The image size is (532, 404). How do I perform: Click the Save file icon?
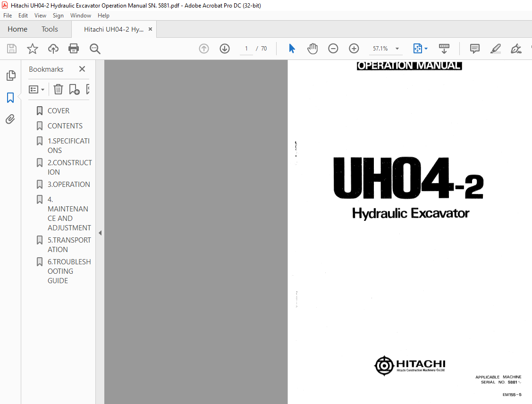point(11,49)
